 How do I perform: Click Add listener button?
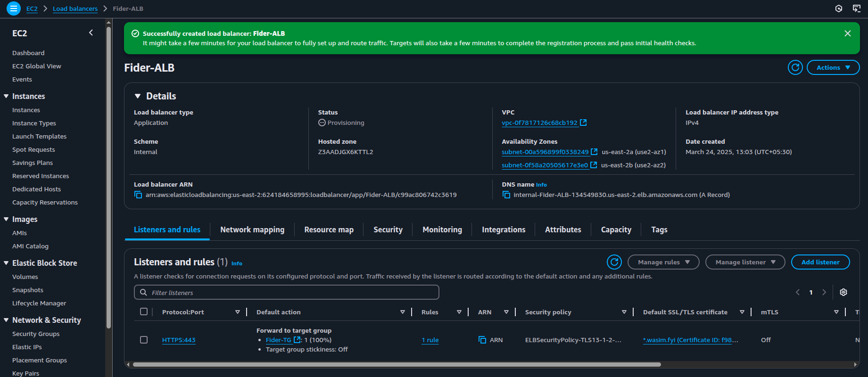820,262
